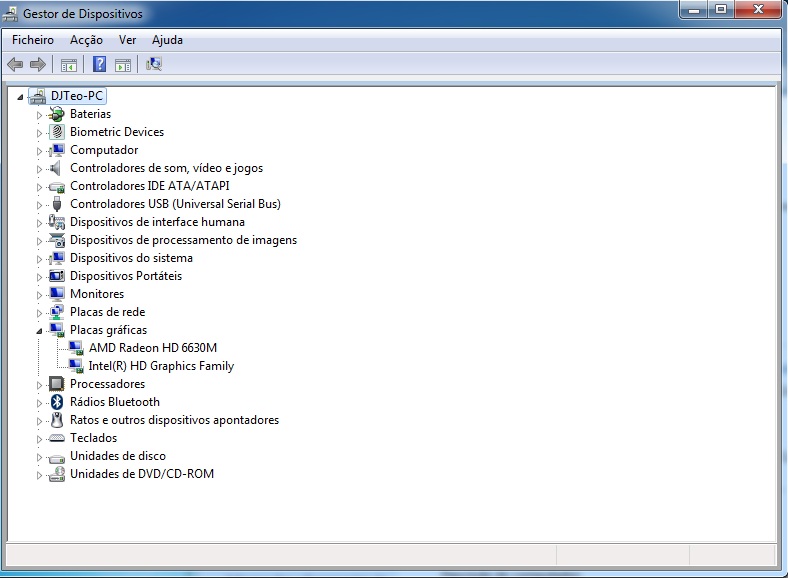The image size is (788, 578).
Task: Select Ratos e outros dispositivos apontadores
Action: [174, 420]
